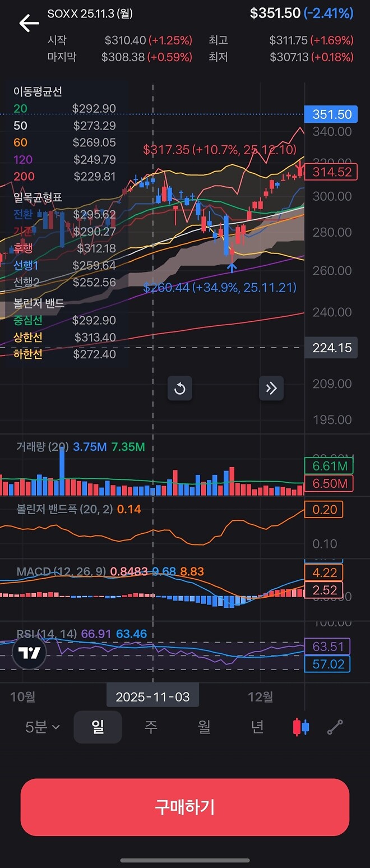The width and height of the screenshot is (370, 868).
Task: Switch chart style with candlestick icon
Action: 301,727
